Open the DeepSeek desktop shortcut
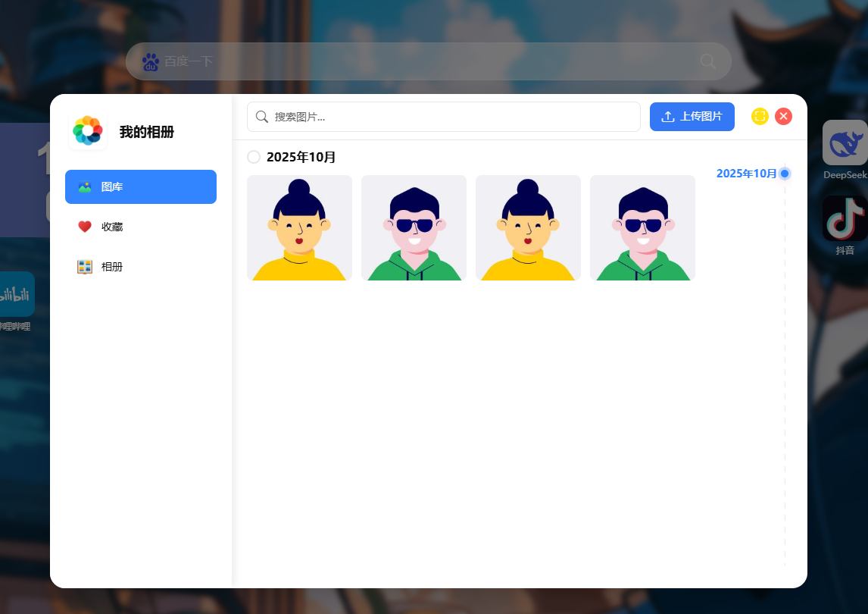The width and height of the screenshot is (868, 614). 845,143
